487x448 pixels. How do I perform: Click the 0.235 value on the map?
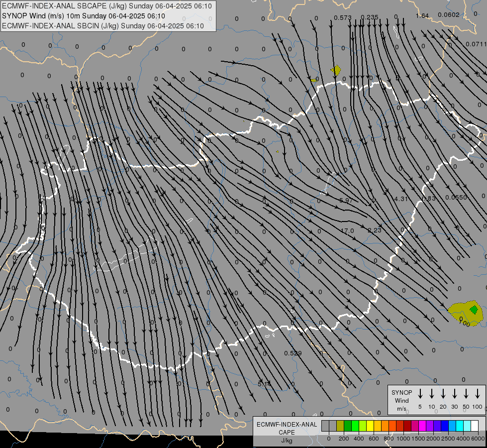point(370,17)
